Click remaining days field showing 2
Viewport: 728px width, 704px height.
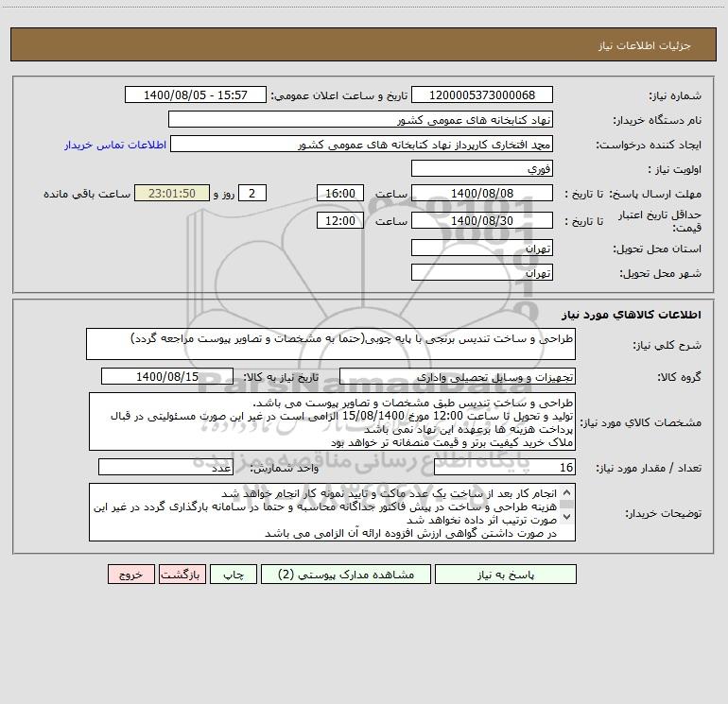point(252,193)
